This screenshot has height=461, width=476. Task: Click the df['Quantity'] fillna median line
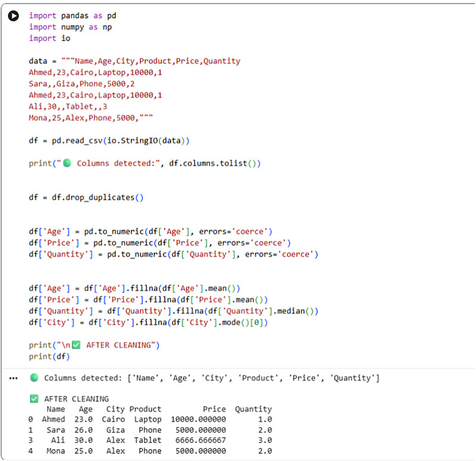(x=174, y=311)
